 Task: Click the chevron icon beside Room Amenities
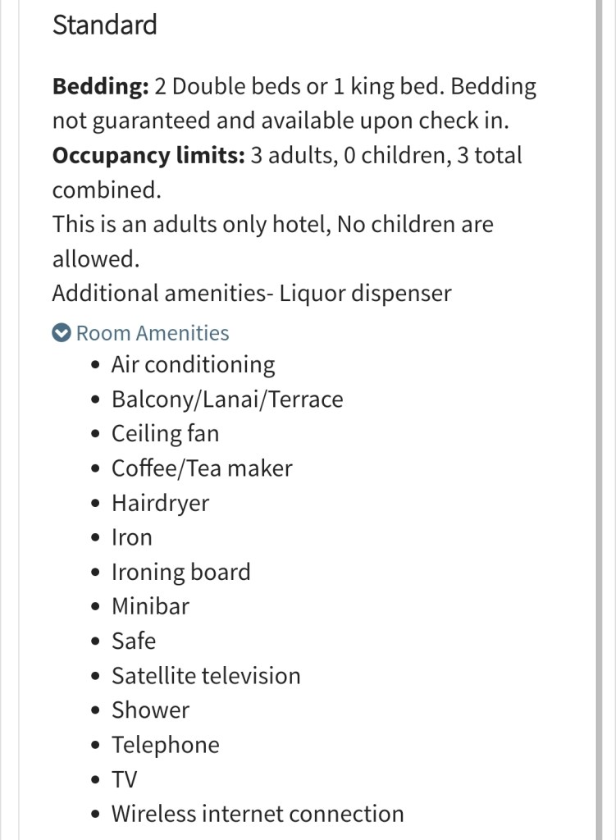coord(62,333)
